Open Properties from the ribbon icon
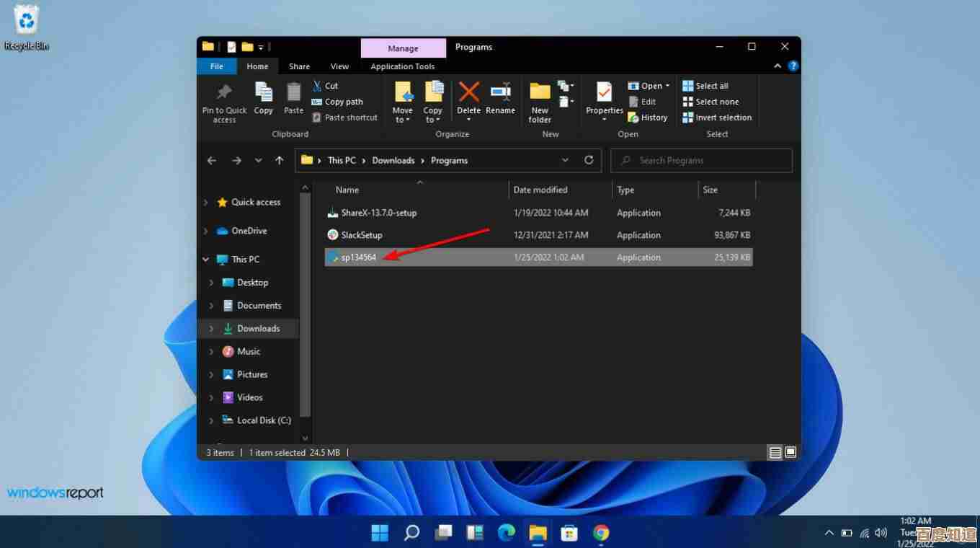Image resolution: width=980 pixels, height=548 pixels. (604, 100)
